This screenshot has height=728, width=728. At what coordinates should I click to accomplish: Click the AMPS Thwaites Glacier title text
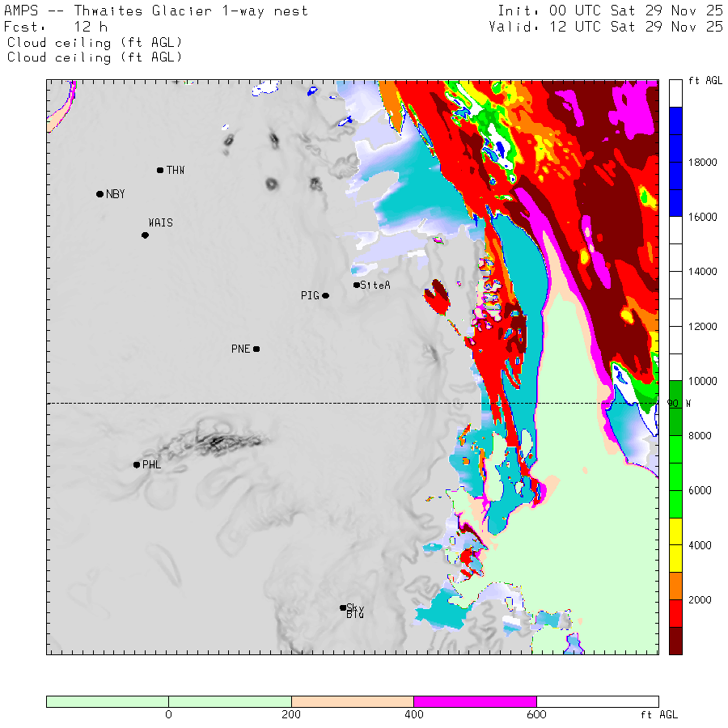[156, 11]
